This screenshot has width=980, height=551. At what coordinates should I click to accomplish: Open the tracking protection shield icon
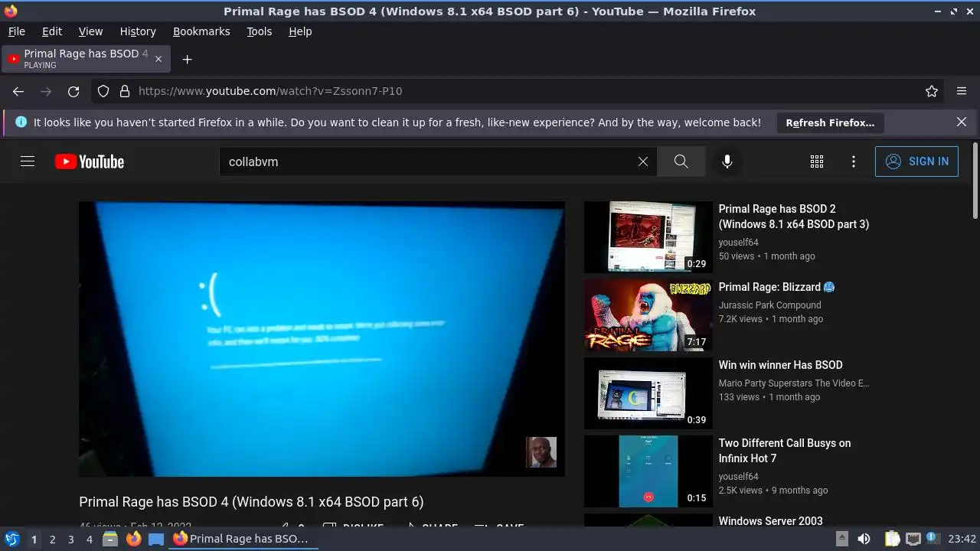tap(103, 91)
